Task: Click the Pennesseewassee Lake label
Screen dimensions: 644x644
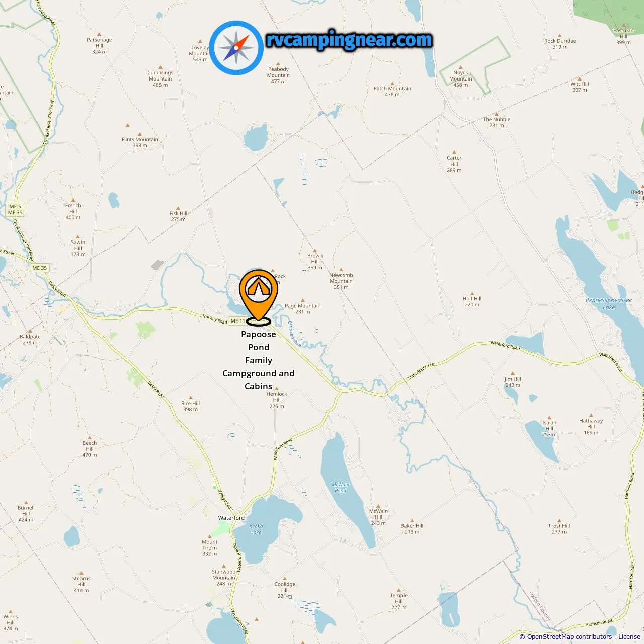Action: 609,303
